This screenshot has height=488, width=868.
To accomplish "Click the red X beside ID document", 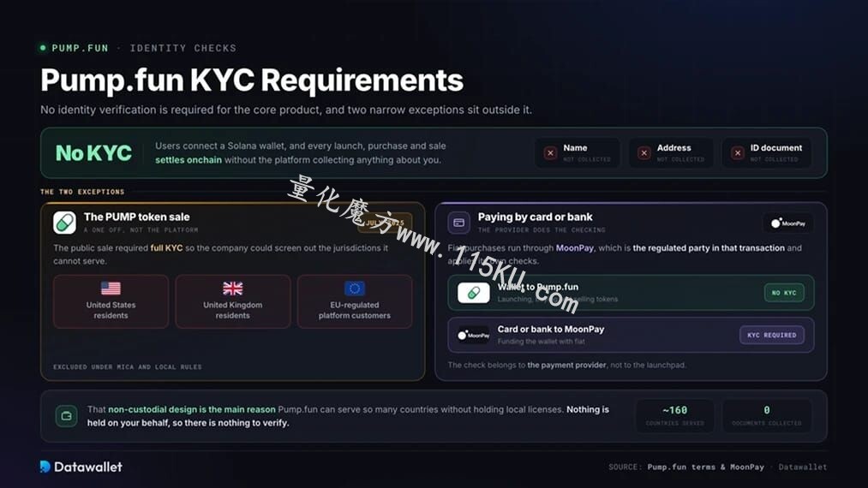I will (x=738, y=153).
